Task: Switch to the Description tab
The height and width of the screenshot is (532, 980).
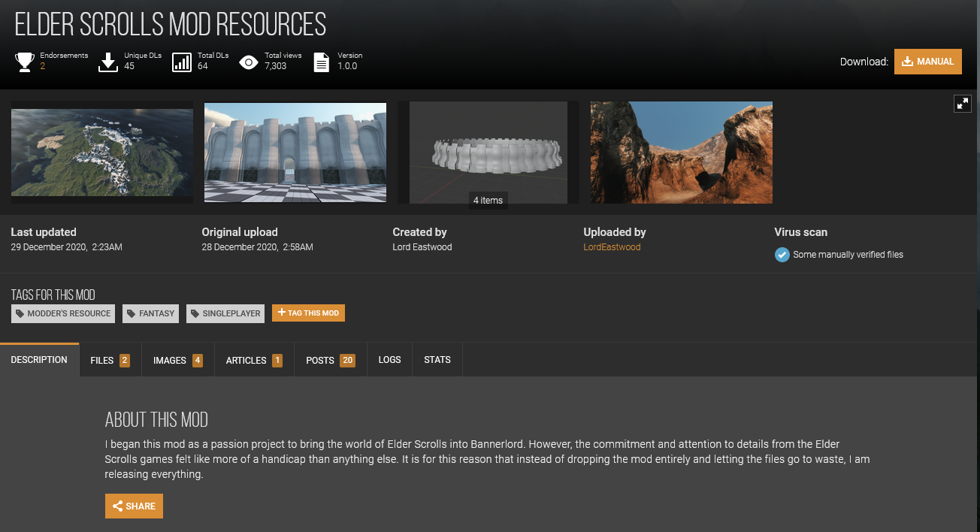Action: pyautogui.click(x=39, y=360)
